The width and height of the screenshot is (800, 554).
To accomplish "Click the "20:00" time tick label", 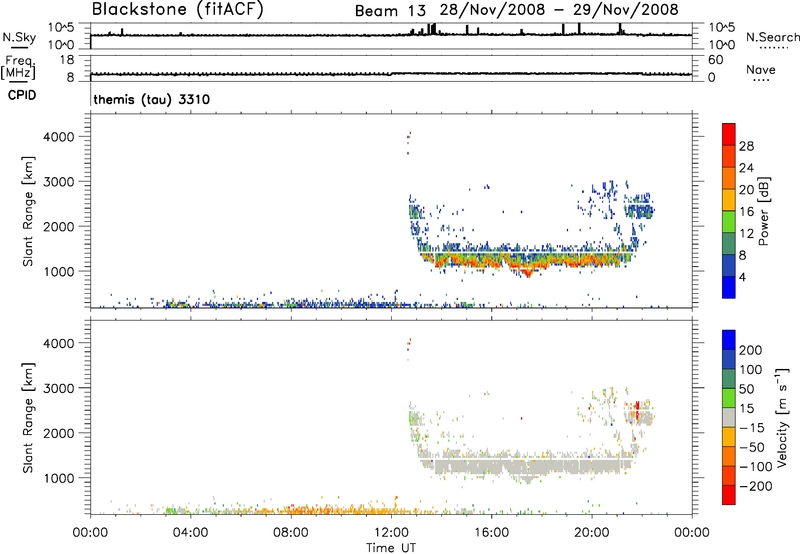I will pos(592,533).
